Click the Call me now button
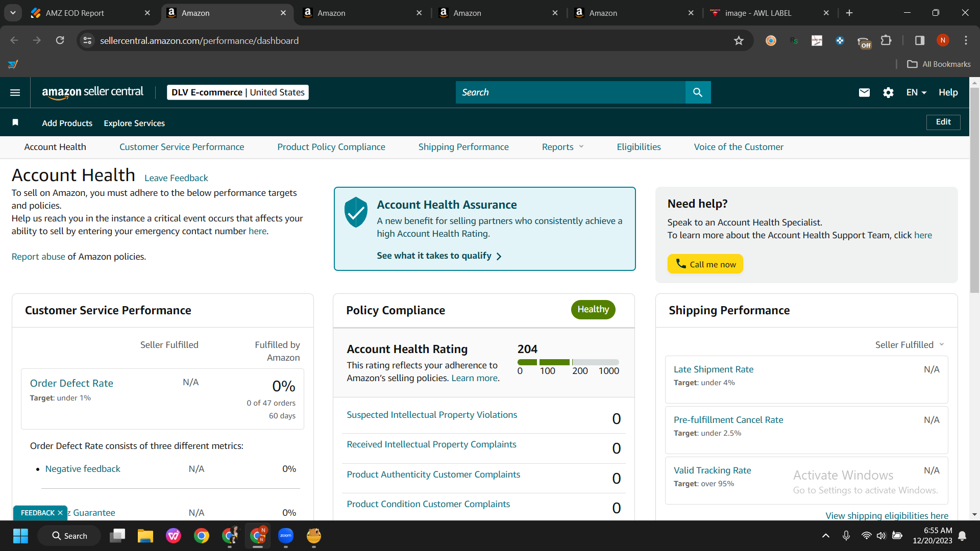This screenshot has height=551, width=980. click(705, 264)
